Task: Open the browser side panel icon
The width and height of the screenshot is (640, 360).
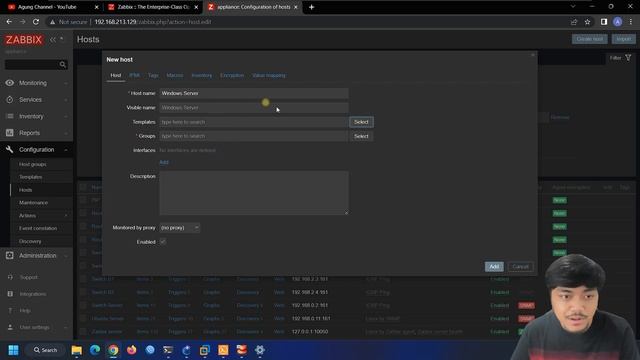Action: tap(604, 22)
